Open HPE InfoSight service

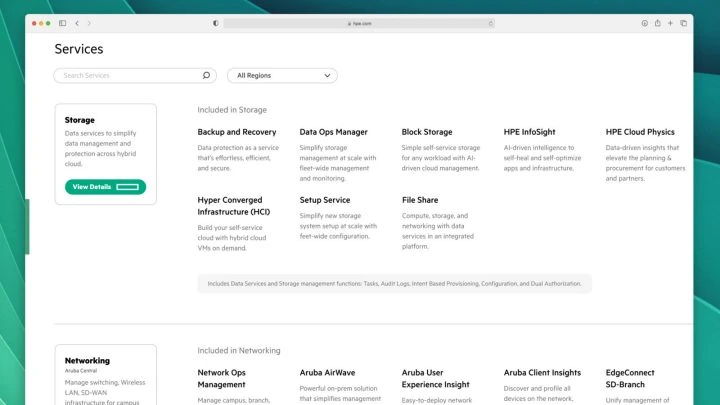pyautogui.click(x=529, y=132)
